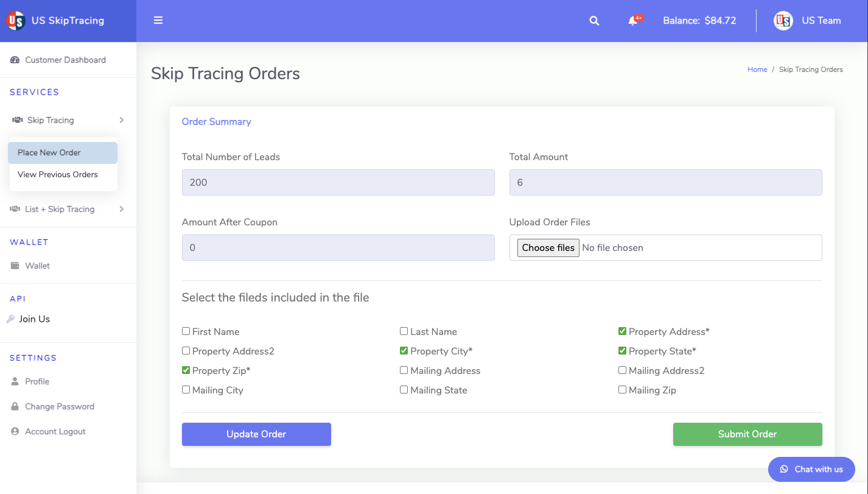Uncheck the Property City checkbox

tap(404, 351)
